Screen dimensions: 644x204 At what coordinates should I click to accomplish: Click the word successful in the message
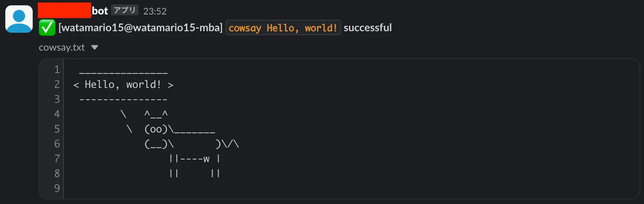(x=368, y=28)
